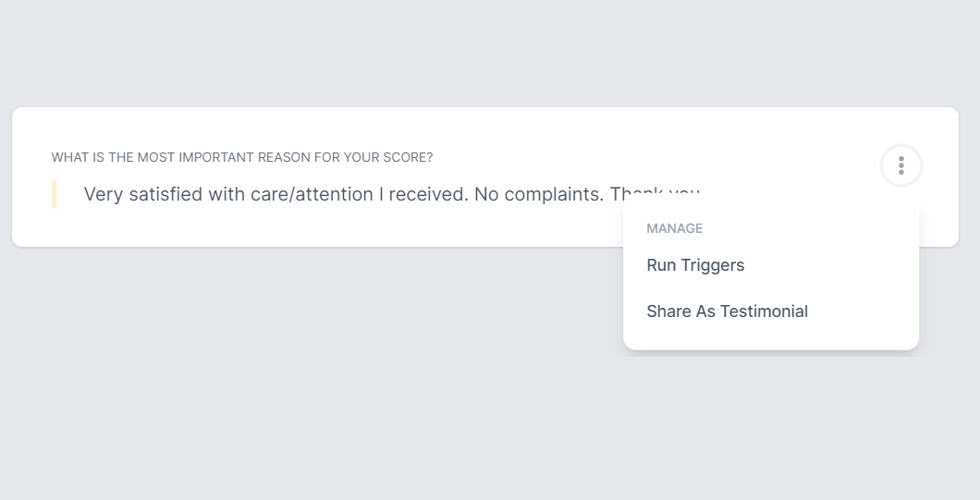Click the 'What is the most important reason' heading
This screenshot has height=500, width=980.
click(x=242, y=157)
